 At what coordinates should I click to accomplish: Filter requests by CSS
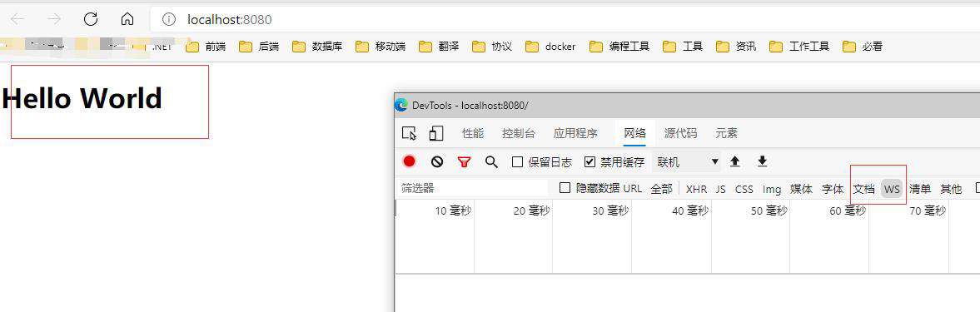point(744,189)
